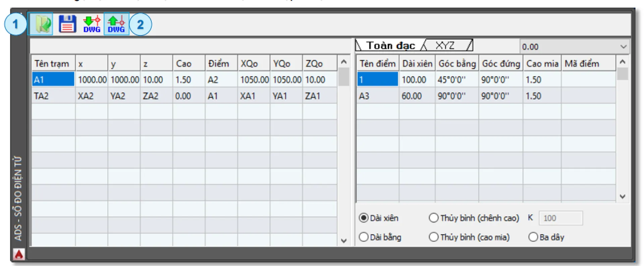The width and height of the screenshot is (644, 266).
Task: Switch to the Toàn đạc tab
Action: click(x=390, y=45)
